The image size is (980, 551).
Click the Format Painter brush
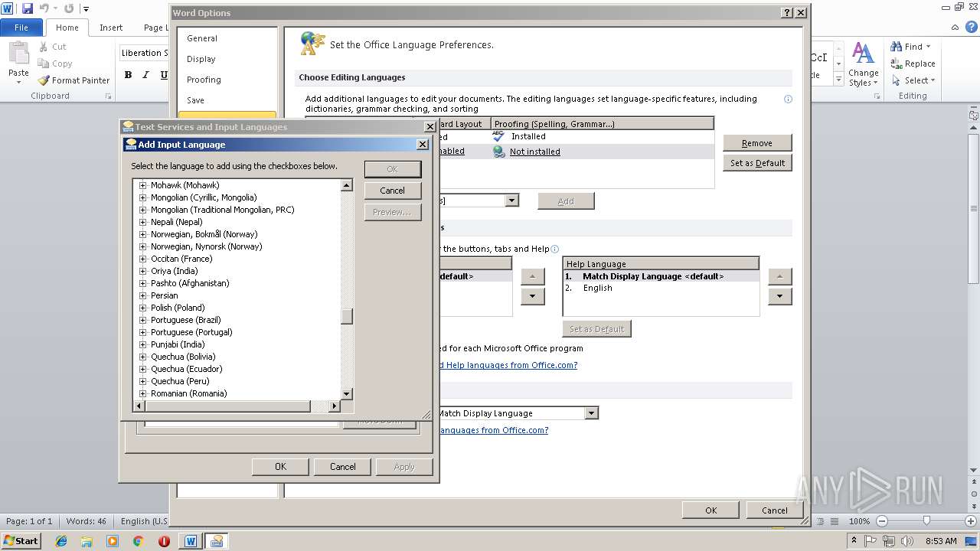pyautogui.click(x=45, y=80)
